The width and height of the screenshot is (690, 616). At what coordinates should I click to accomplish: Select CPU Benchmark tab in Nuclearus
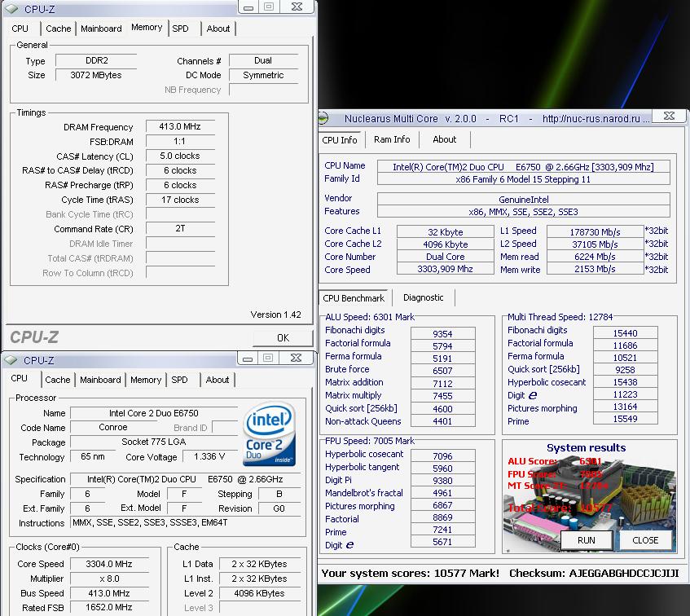pos(354,298)
